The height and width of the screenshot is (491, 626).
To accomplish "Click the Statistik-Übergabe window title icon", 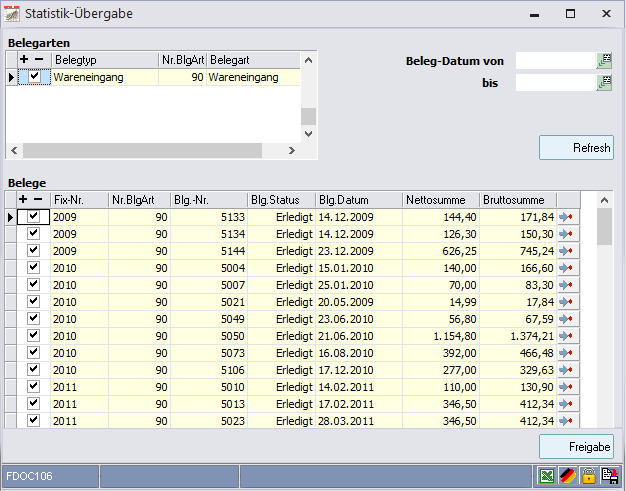I will click(x=12, y=14).
